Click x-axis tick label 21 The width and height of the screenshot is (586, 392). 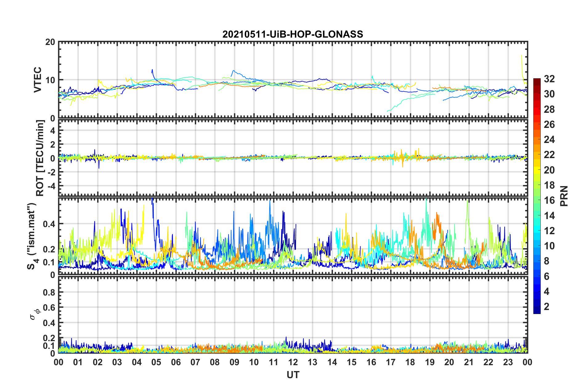469,362
